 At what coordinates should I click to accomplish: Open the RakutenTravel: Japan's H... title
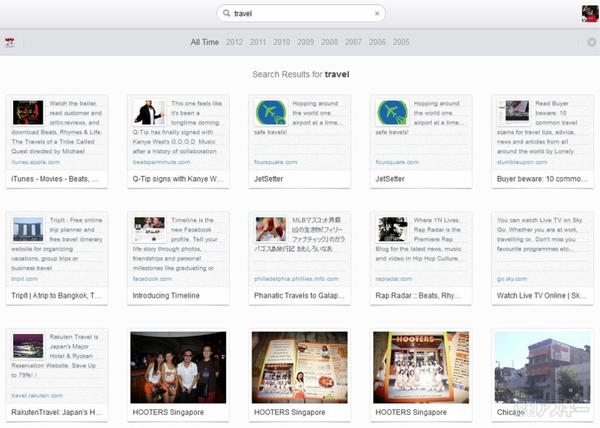[x=57, y=412]
